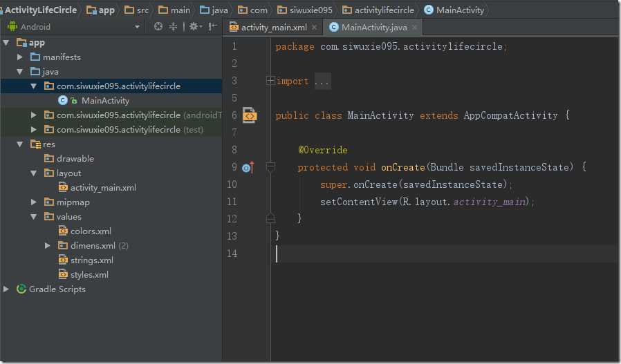
Task: Click the fold end marker on line 12
Action: pos(270,218)
